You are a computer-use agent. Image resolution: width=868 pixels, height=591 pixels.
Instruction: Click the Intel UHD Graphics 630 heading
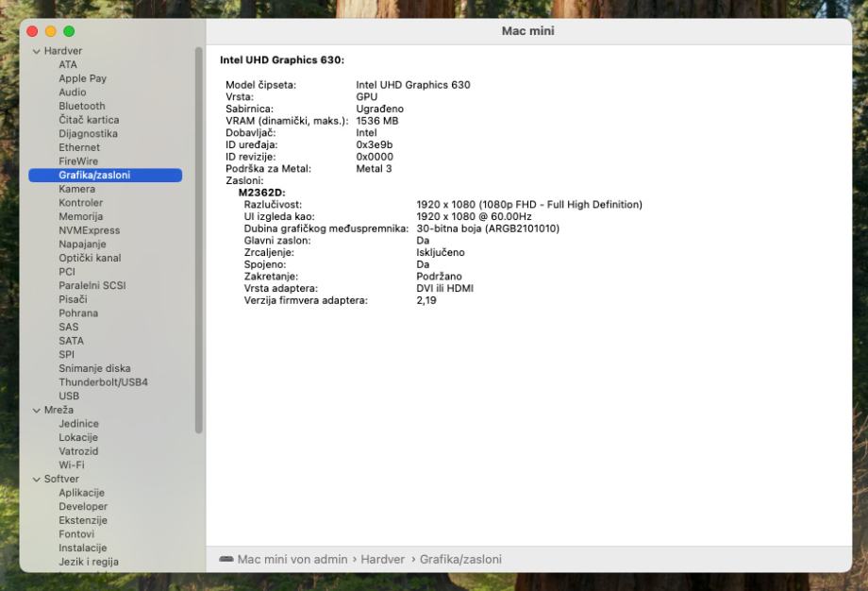[x=282, y=59]
